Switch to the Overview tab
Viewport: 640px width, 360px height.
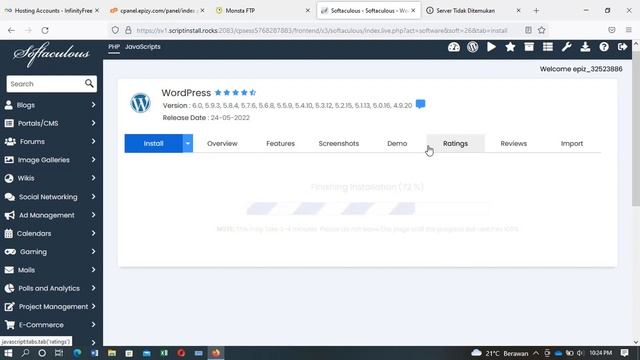coord(222,144)
